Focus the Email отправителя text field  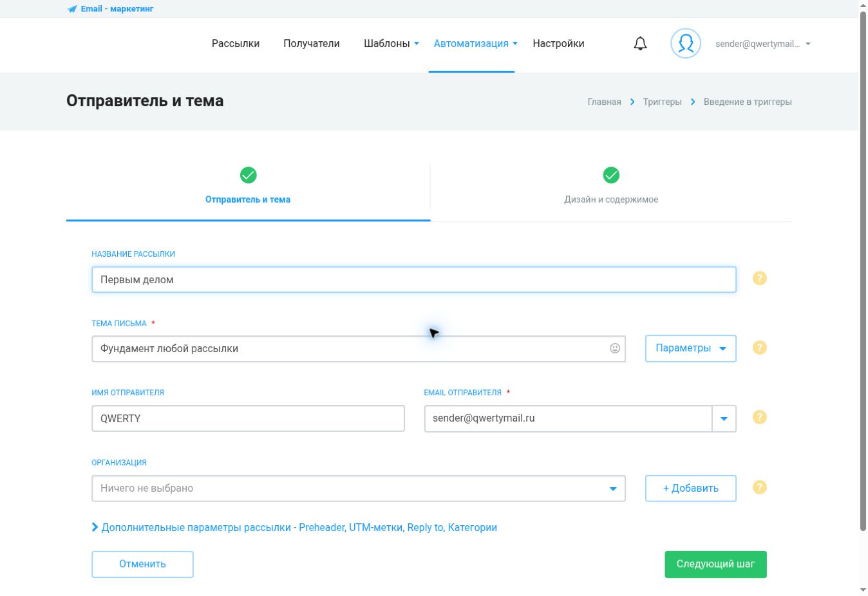coord(568,418)
